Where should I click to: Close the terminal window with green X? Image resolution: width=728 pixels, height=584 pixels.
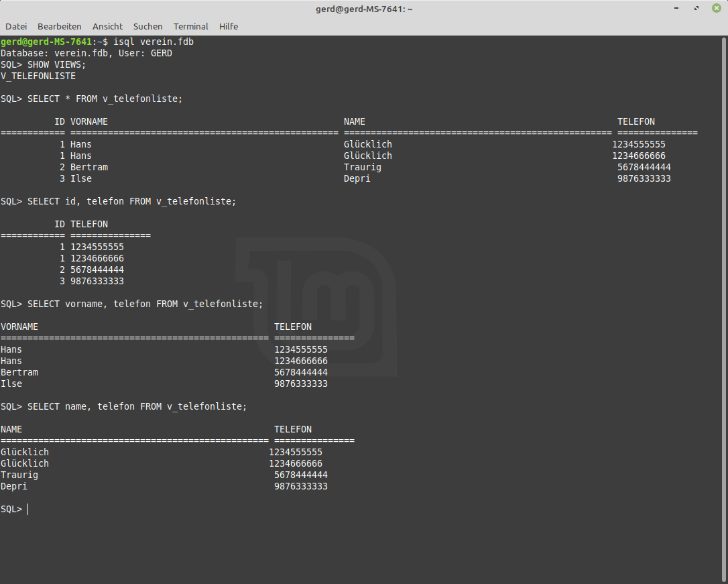pyautogui.click(x=717, y=8)
